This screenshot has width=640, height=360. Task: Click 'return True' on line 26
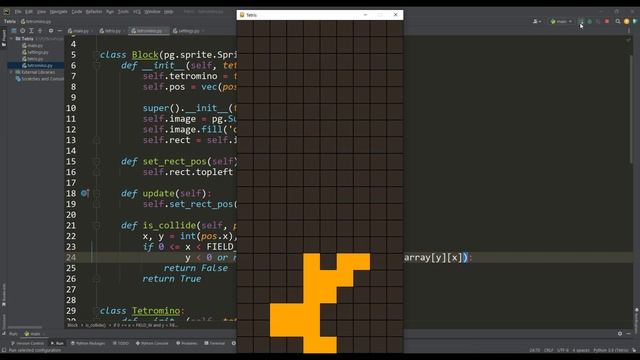tap(172, 279)
